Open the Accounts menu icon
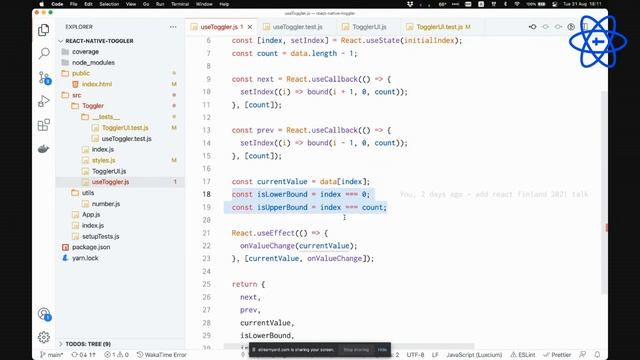640x360 pixels. pos(44,314)
